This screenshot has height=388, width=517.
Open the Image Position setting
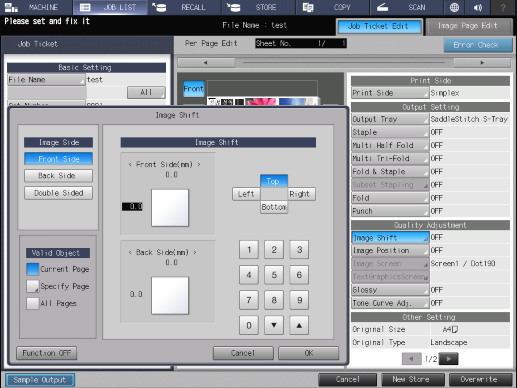390,251
